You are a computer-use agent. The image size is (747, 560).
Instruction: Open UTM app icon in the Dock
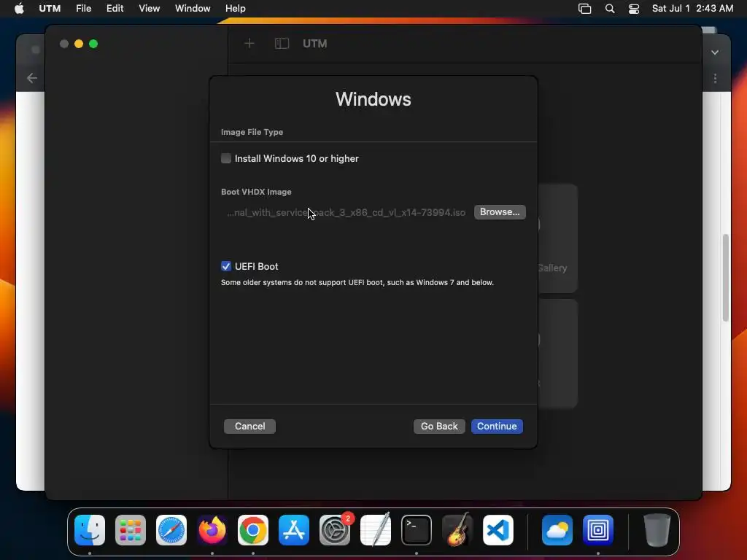click(x=598, y=530)
